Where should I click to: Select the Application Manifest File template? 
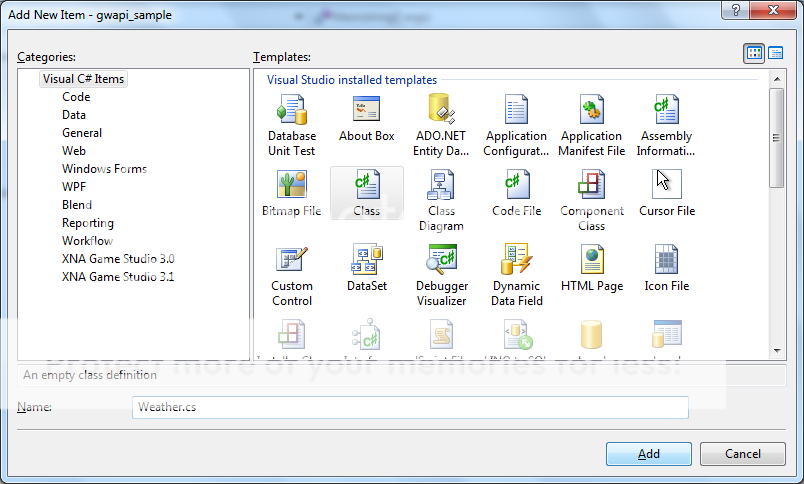pos(591,125)
